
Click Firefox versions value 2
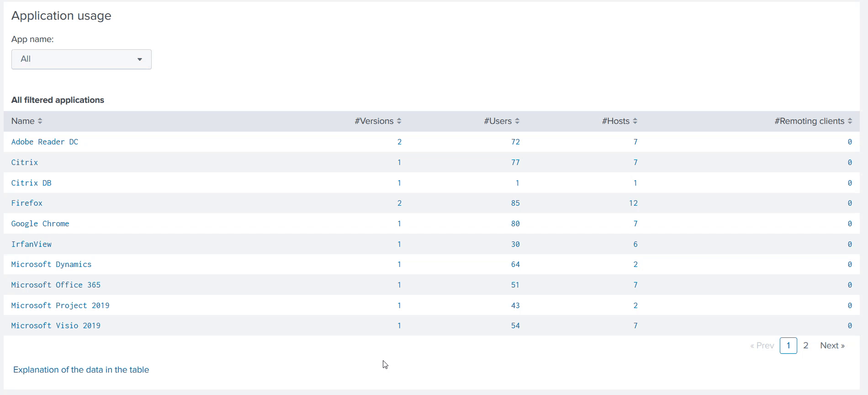[399, 203]
